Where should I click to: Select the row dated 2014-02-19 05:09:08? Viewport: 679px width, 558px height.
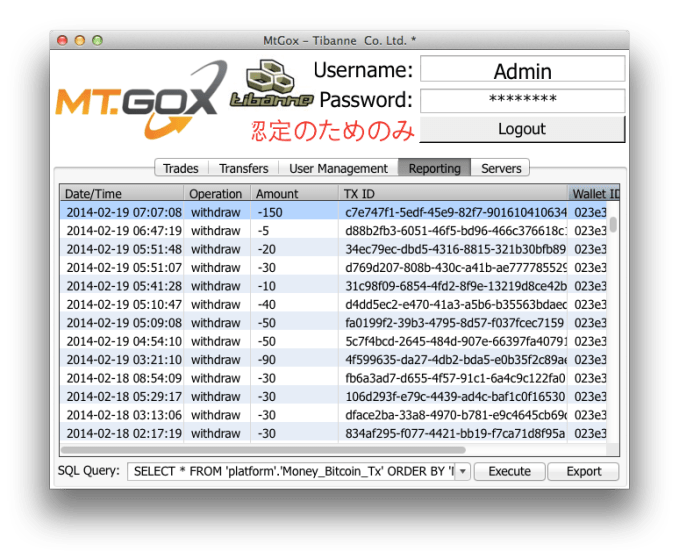(x=333, y=323)
